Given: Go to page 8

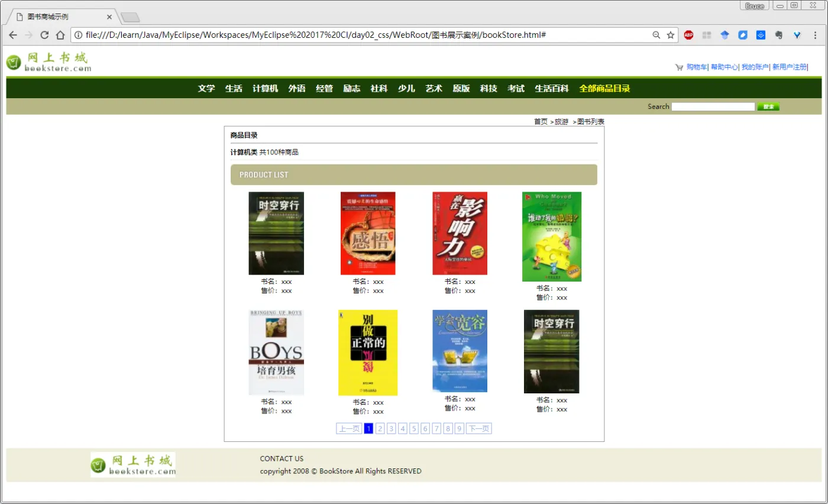Looking at the screenshot, I should (x=448, y=428).
